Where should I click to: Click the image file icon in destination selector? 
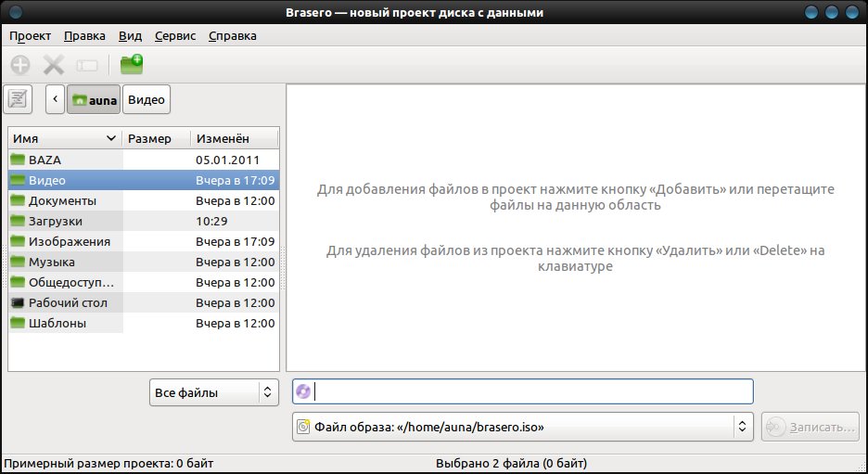click(x=303, y=427)
